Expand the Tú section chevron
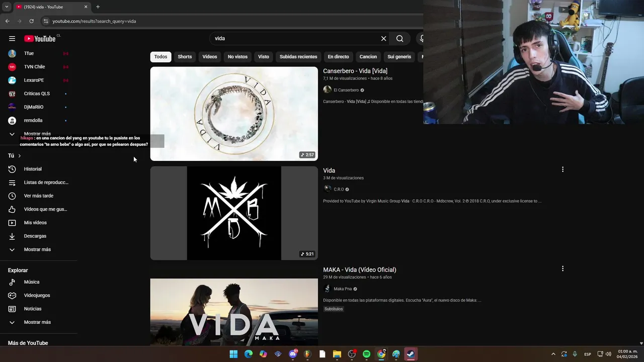 click(19, 156)
